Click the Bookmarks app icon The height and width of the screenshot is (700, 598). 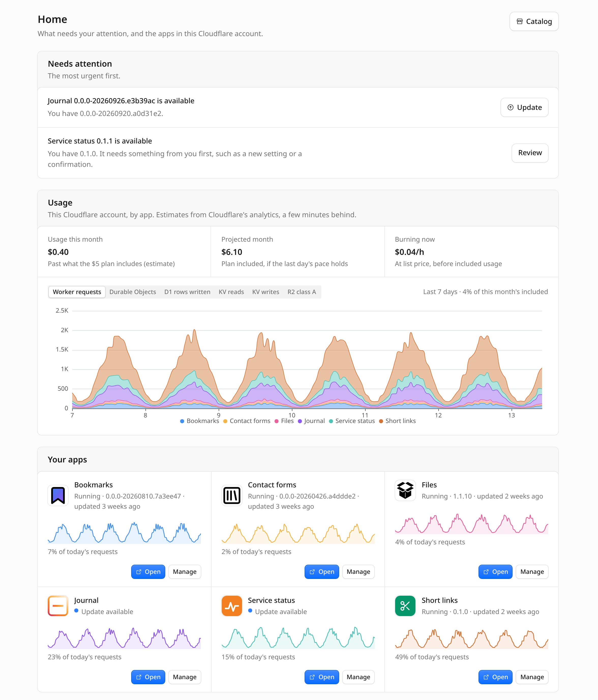pyautogui.click(x=58, y=495)
